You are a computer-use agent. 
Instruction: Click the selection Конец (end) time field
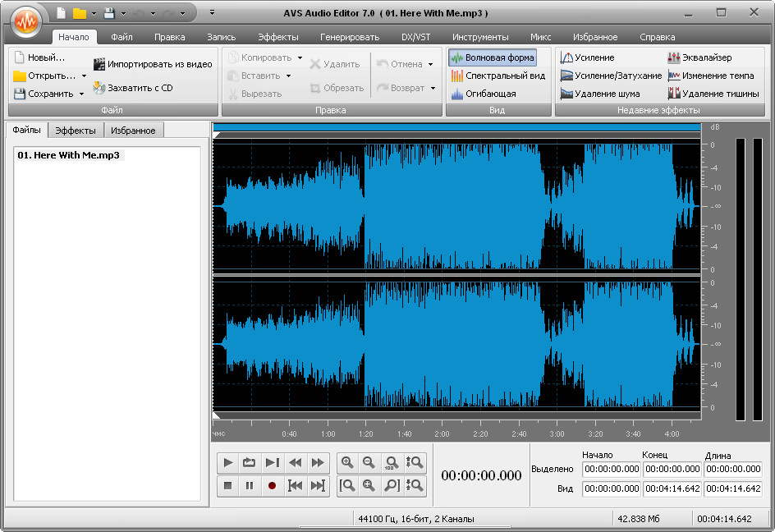point(672,469)
